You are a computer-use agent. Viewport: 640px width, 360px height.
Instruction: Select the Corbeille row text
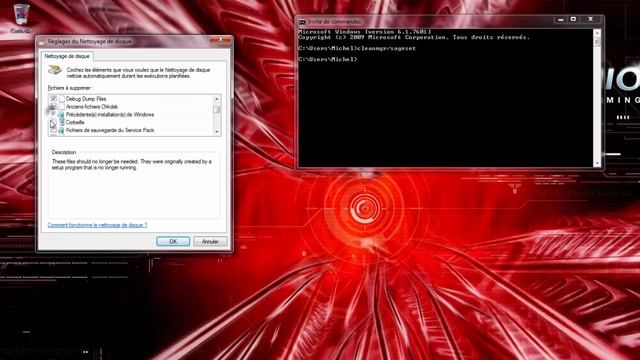75,122
